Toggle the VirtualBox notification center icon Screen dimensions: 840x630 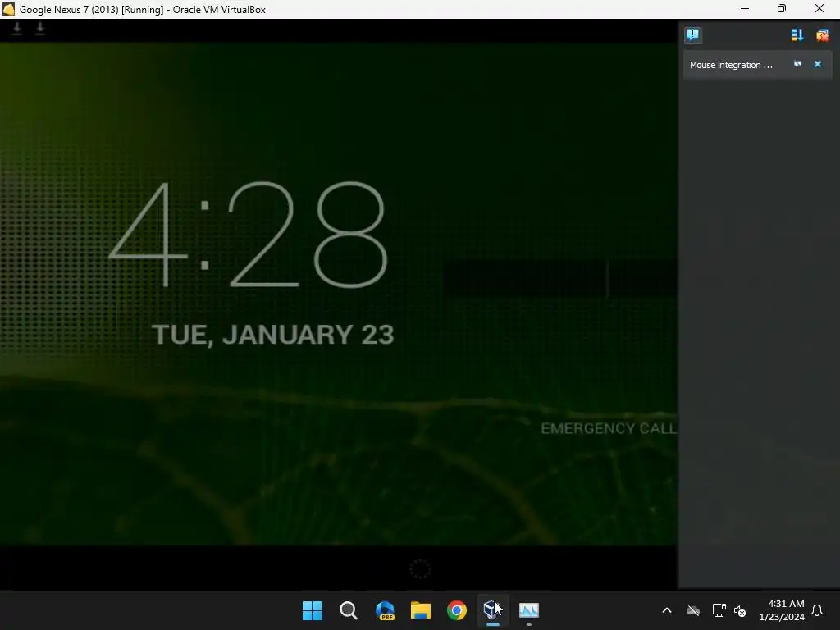(692, 35)
